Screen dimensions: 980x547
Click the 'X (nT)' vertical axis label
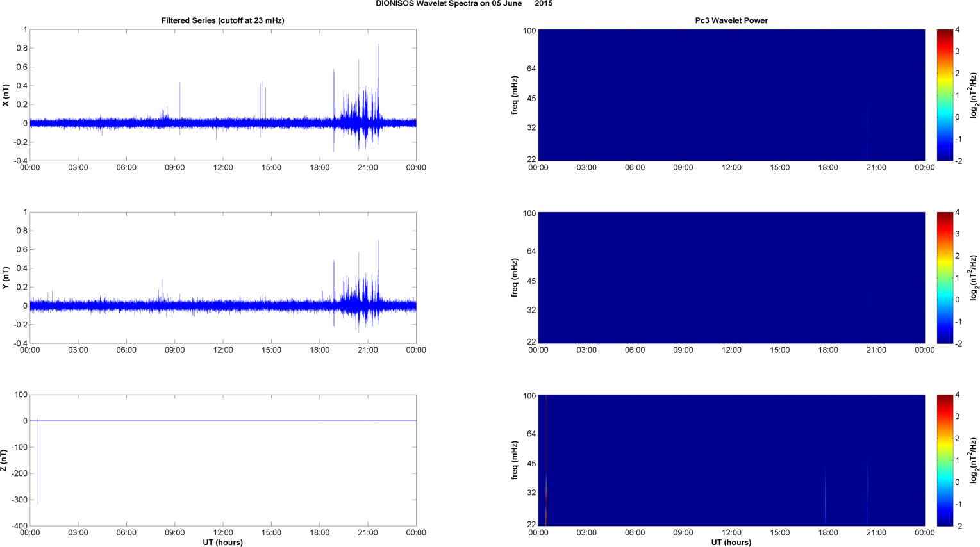(6, 95)
